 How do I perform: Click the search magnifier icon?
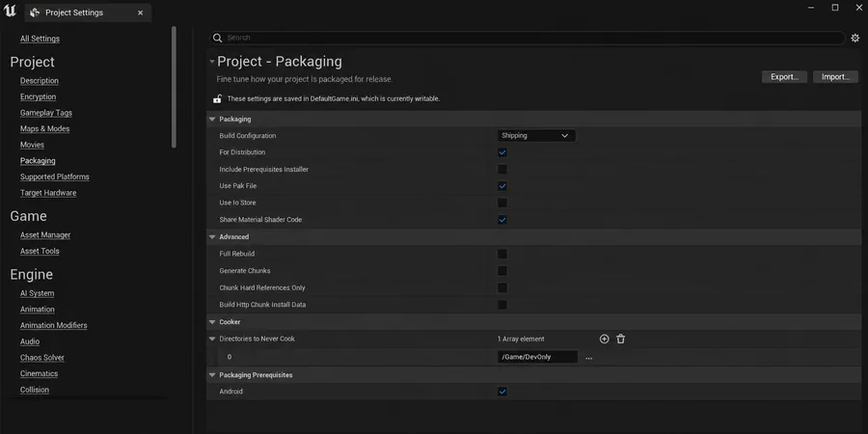coord(218,38)
